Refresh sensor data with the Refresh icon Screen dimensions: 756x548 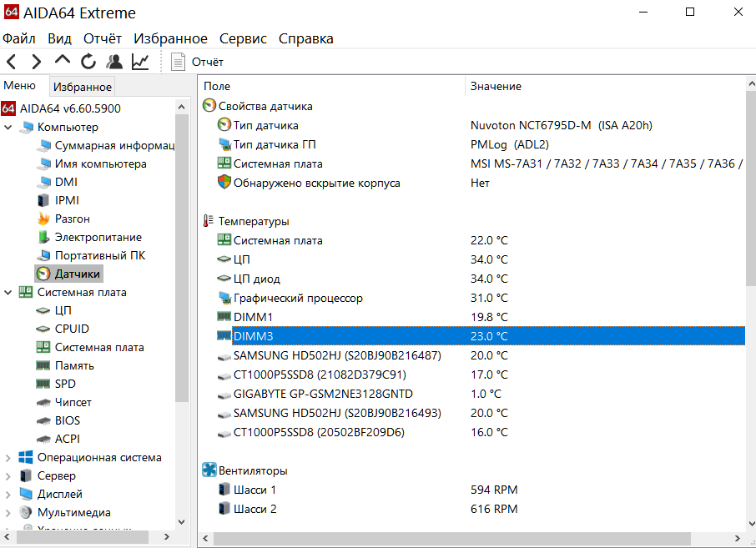(88, 61)
